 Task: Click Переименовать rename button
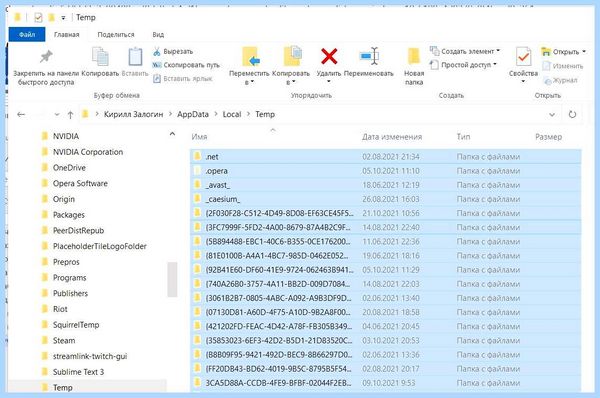pos(369,62)
